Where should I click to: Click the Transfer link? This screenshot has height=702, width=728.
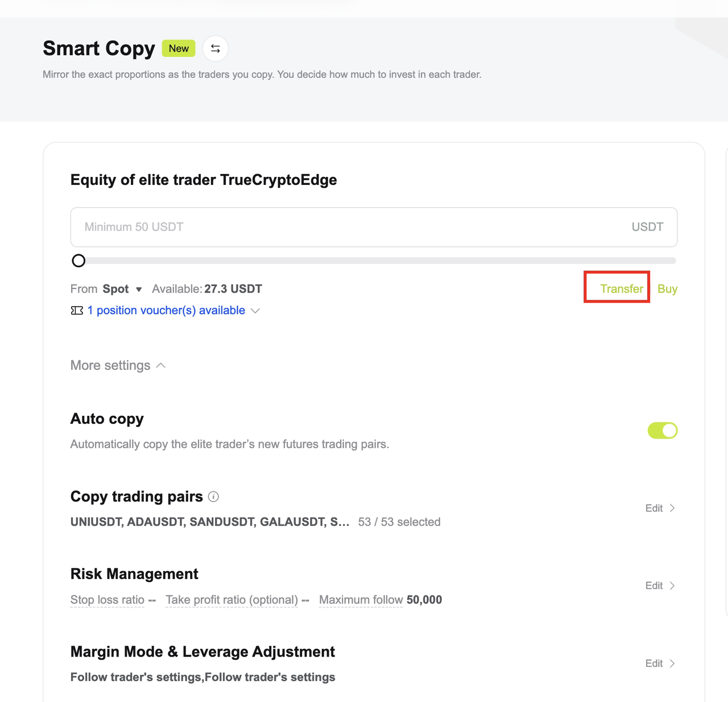(x=622, y=289)
